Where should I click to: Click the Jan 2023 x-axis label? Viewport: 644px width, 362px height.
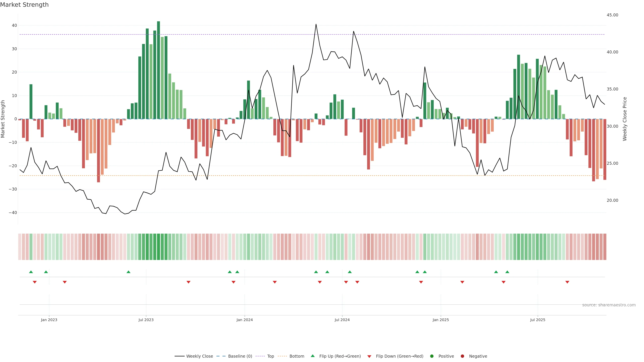click(49, 320)
